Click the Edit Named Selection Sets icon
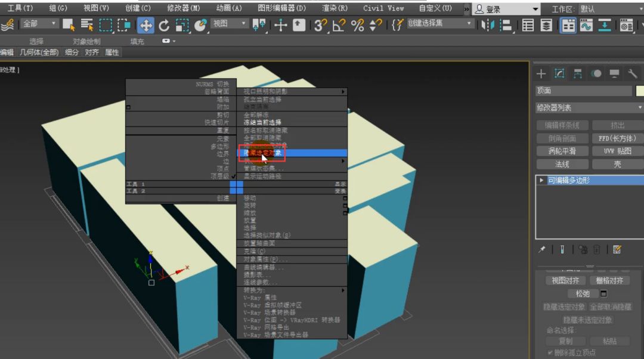Image resolution: width=644 pixels, height=359 pixels. tap(397, 26)
